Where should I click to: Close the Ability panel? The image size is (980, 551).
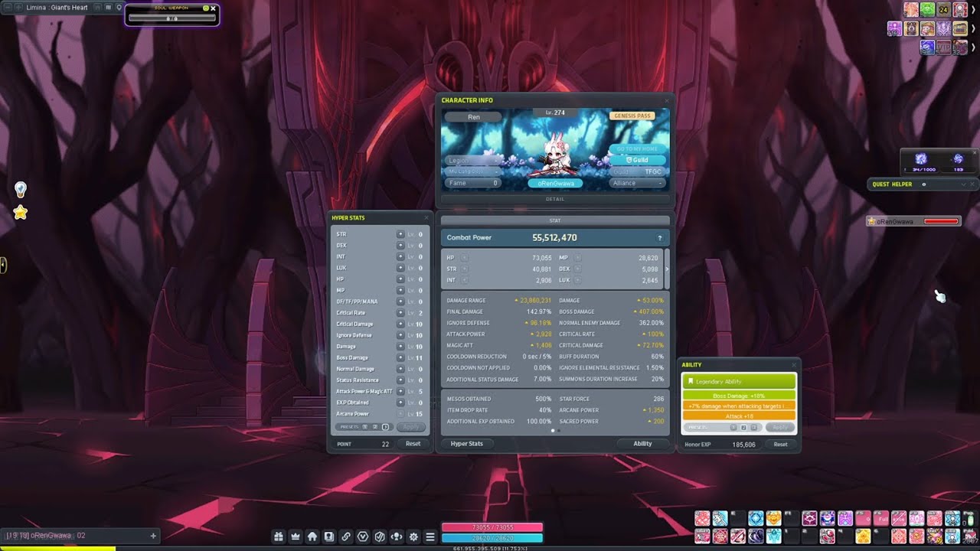pos(794,365)
